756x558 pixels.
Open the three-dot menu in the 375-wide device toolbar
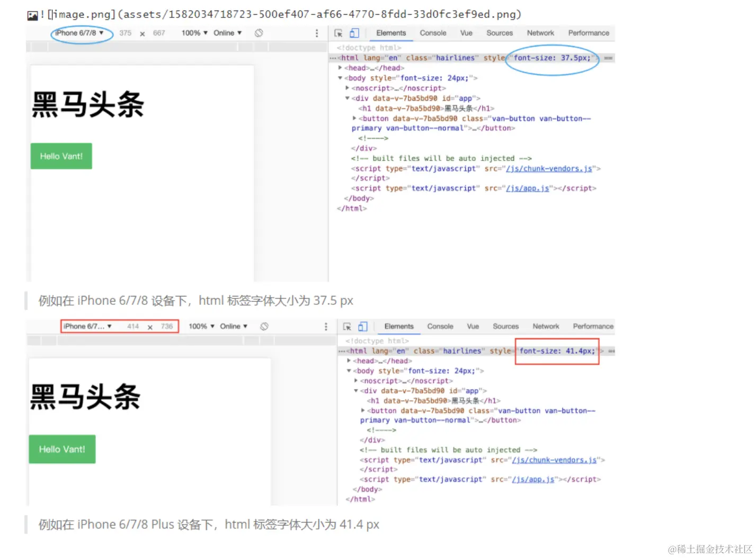coord(317,33)
